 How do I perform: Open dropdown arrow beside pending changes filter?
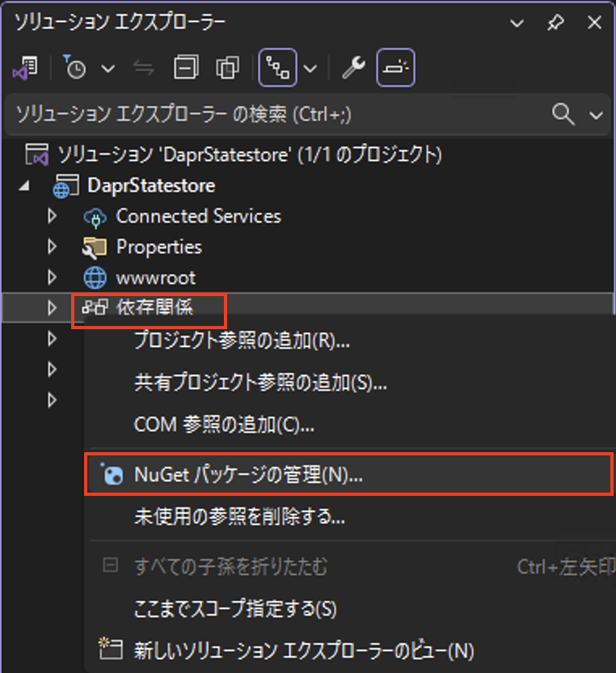click(x=108, y=68)
